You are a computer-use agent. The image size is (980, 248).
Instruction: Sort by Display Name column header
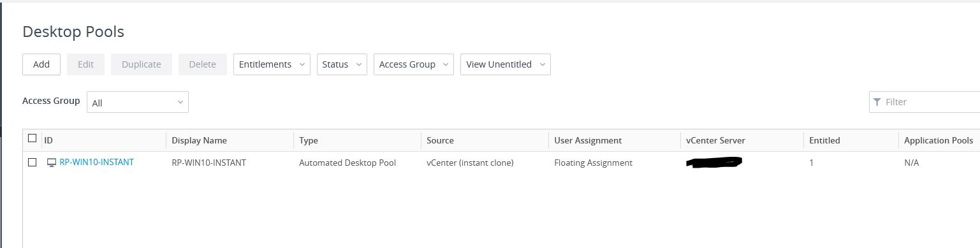point(199,140)
